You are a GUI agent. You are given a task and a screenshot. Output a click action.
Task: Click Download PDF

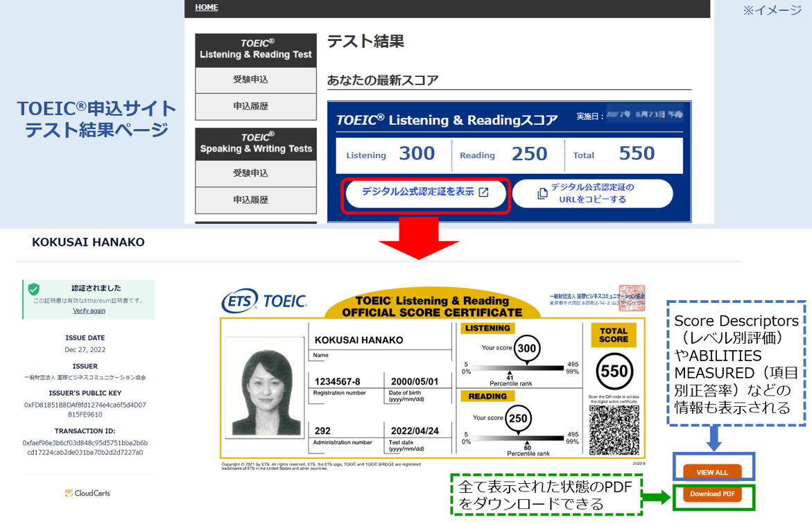(714, 494)
